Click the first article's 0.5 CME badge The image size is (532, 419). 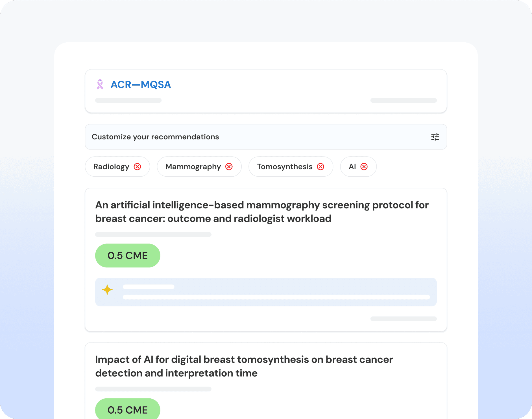pos(128,256)
